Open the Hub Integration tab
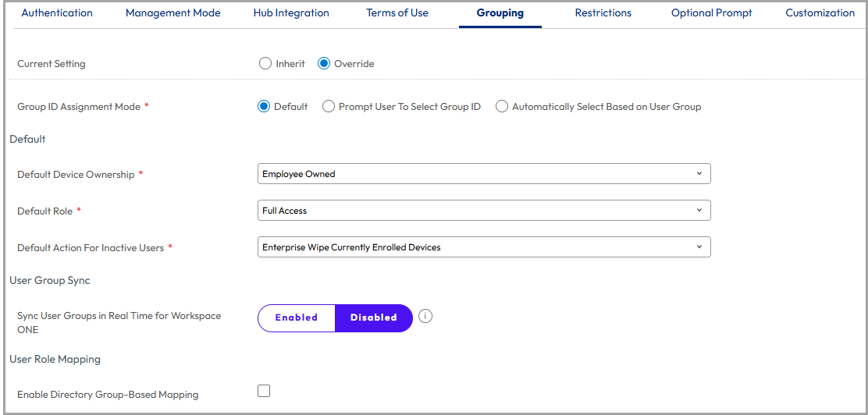This screenshot has width=868, height=415. click(291, 12)
